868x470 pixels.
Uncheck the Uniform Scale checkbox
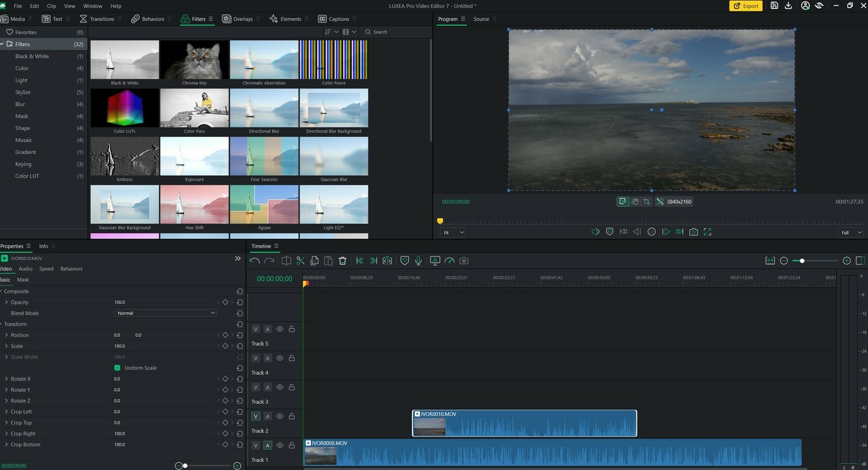tap(117, 368)
